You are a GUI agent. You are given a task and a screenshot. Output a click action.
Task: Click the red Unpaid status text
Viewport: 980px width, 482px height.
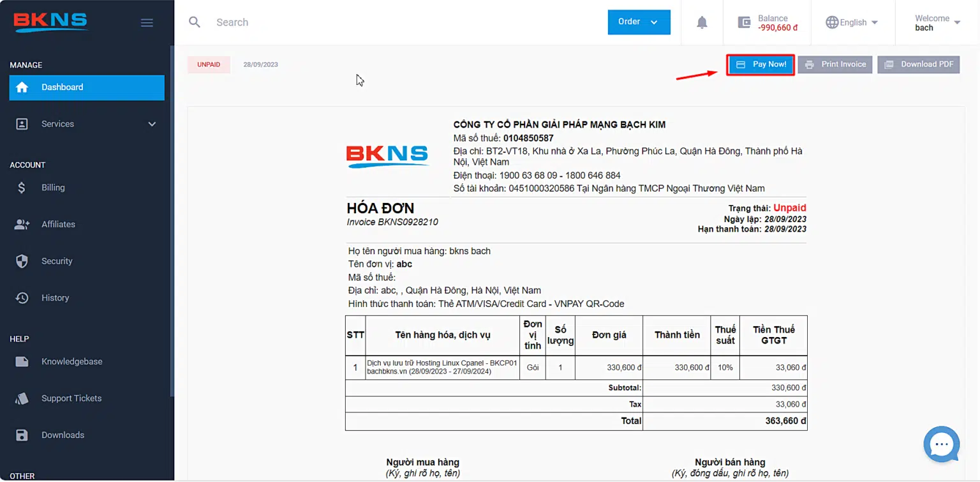pos(790,208)
